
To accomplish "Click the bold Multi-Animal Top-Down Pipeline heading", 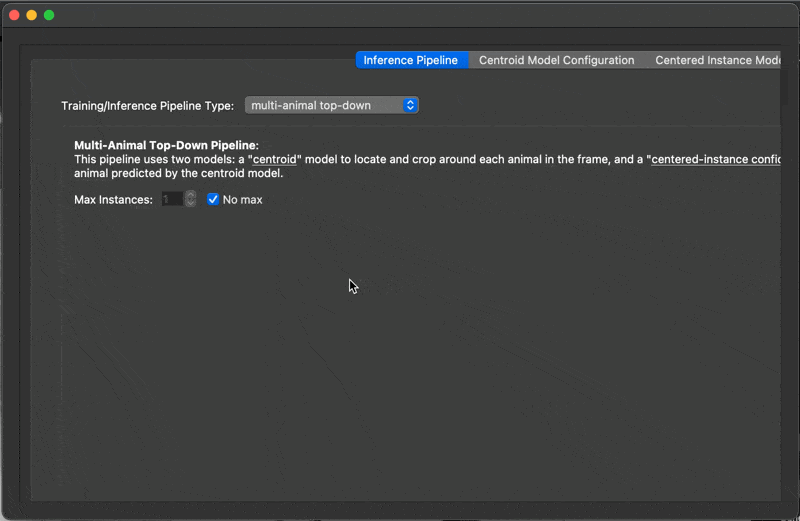I will pyautogui.click(x=166, y=145).
